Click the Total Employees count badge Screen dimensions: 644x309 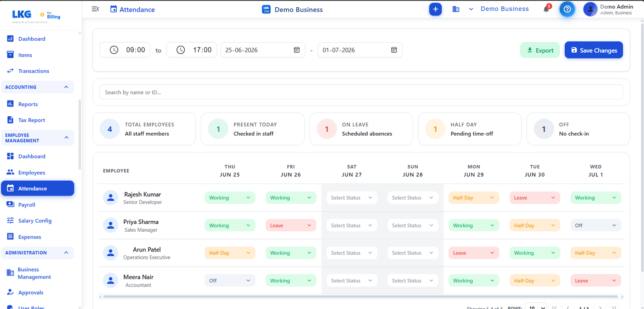pos(110,129)
